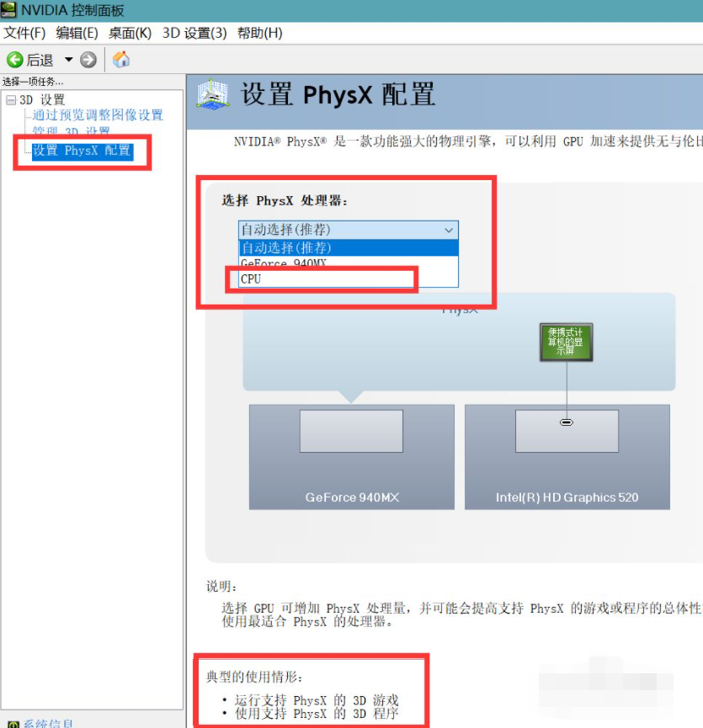Click the green Back arrow icon
Image resolution: width=703 pixels, height=728 pixels.
click(x=15, y=60)
